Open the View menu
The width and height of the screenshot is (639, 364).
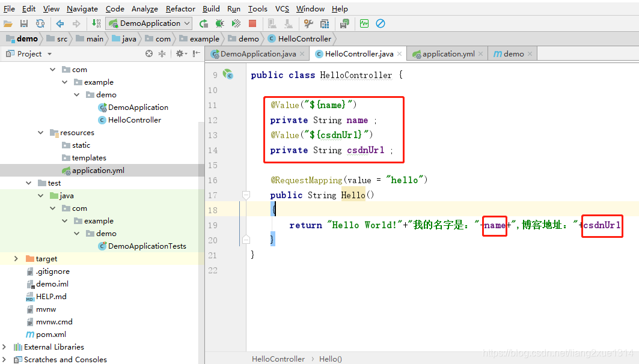point(51,8)
